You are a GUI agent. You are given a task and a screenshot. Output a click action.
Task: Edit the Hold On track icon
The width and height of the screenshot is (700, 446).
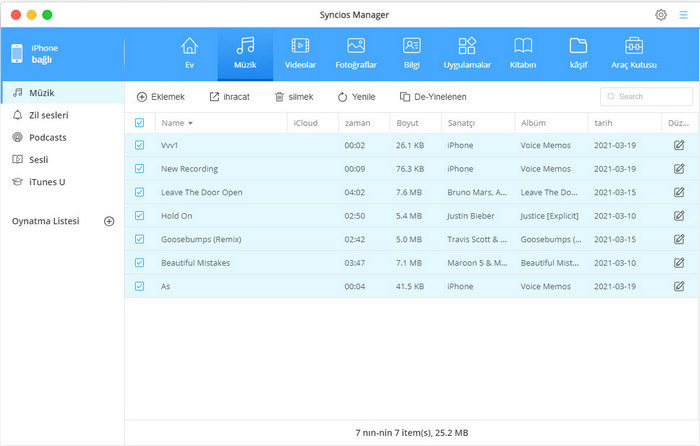tap(679, 216)
